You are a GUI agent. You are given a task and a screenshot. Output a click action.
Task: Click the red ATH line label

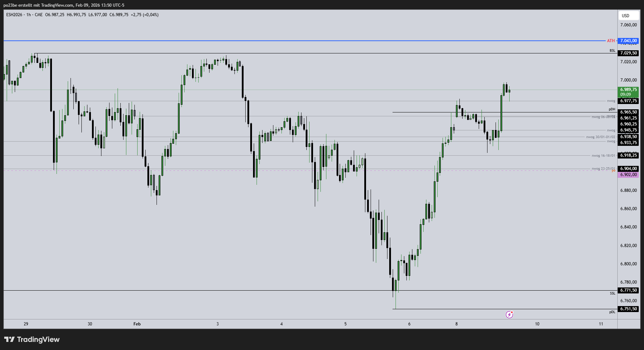611,41
